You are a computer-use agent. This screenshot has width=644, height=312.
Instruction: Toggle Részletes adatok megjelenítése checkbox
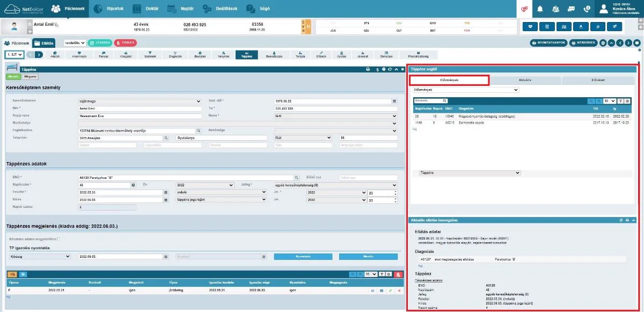click(x=58, y=239)
